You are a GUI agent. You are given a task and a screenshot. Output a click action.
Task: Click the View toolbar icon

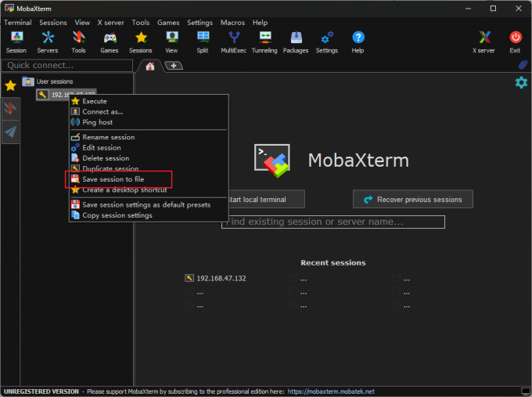click(x=171, y=42)
